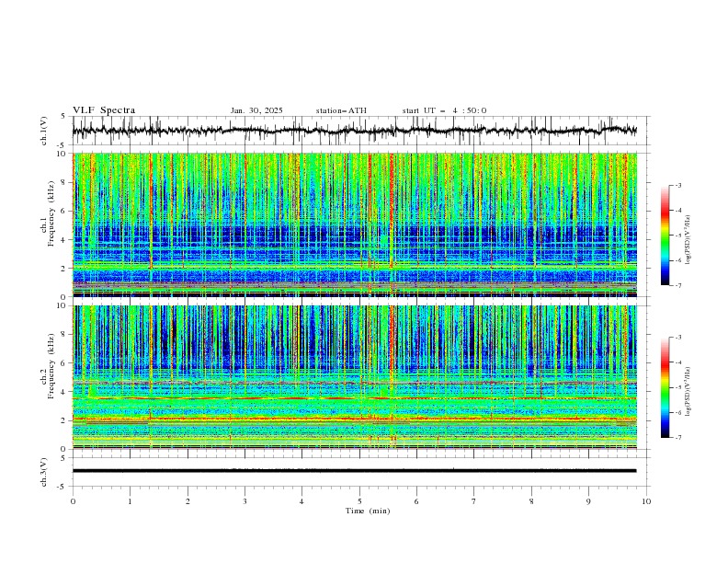Click the ch.1 spectrogram plot
The image size is (728, 563).
(355, 224)
